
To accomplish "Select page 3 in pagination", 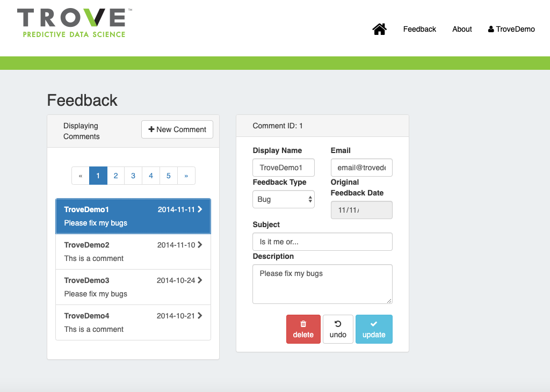I will (133, 176).
